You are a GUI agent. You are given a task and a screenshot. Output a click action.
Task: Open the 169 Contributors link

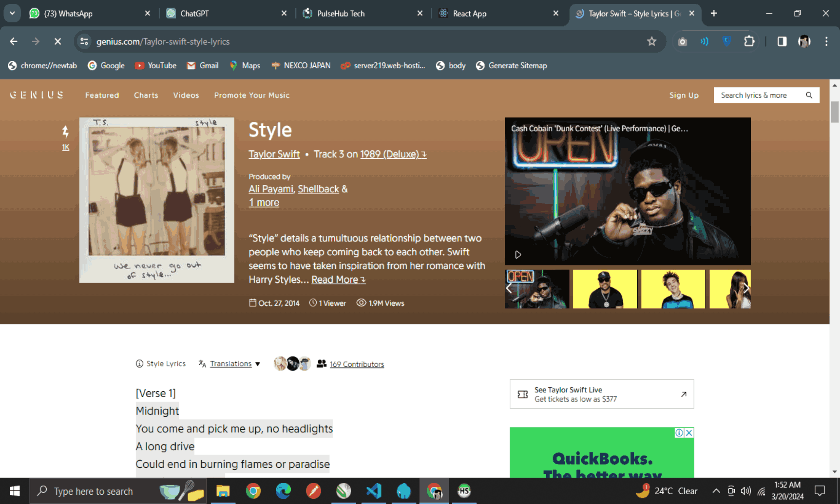coord(357,364)
